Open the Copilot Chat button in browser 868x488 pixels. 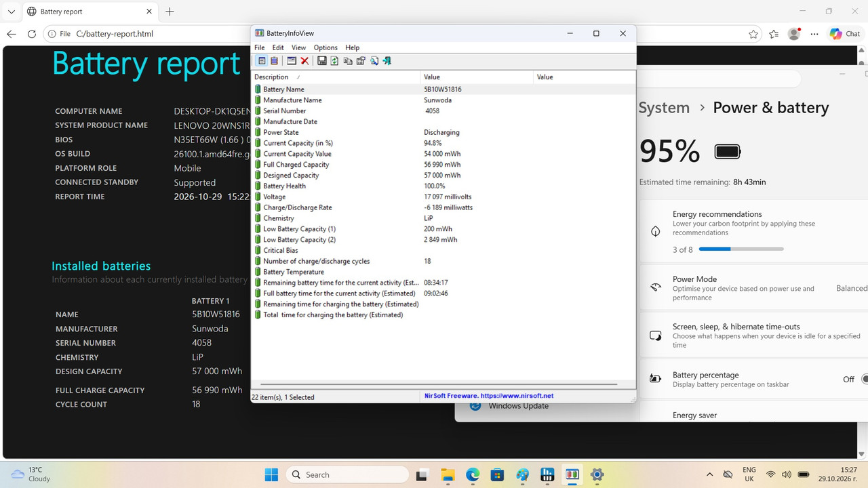tap(845, 34)
